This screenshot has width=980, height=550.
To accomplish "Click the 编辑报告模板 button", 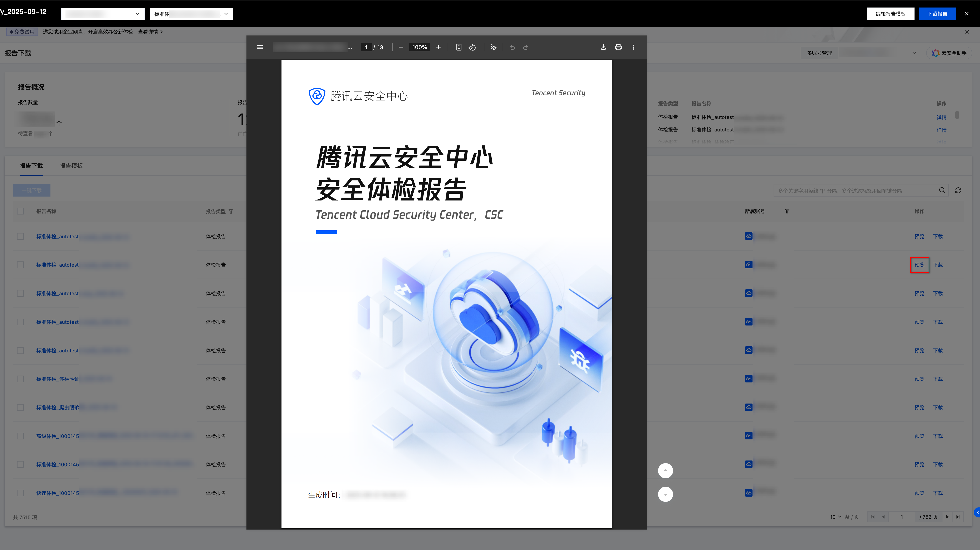I will (890, 14).
